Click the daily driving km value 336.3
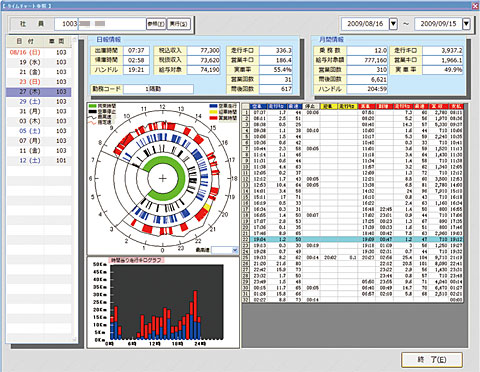Image resolution: width=480 pixels, height=372 pixels. [x=276, y=51]
